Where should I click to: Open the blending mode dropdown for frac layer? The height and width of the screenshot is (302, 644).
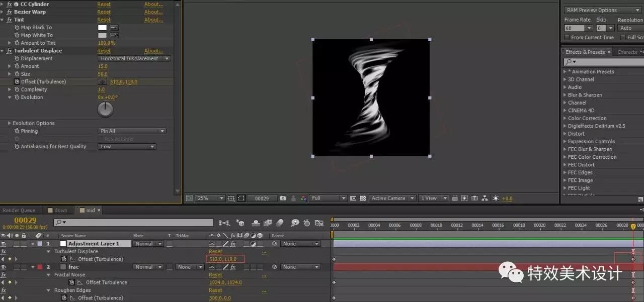tap(147, 267)
